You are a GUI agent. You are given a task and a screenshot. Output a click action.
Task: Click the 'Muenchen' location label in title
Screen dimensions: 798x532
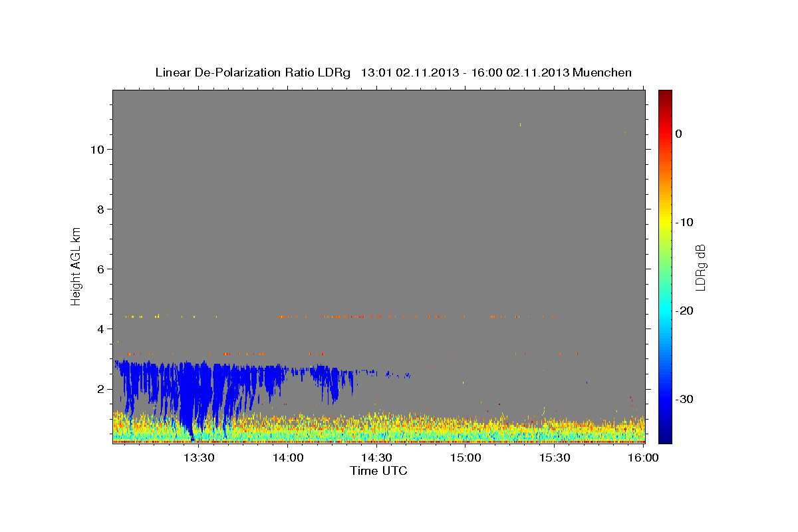(602, 72)
